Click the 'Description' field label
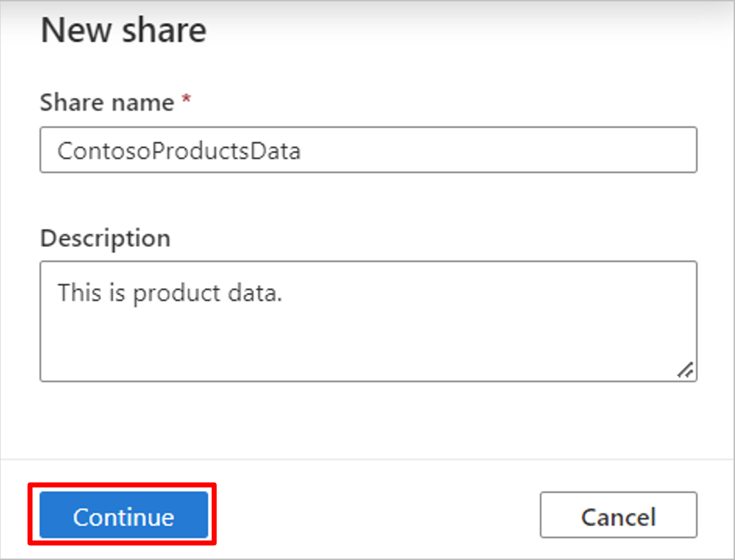 click(x=105, y=238)
